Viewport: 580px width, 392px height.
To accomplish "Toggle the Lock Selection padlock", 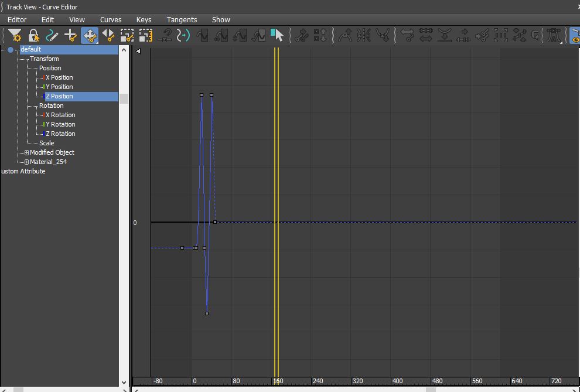I will pyautogui.click(x=33, y=36).
